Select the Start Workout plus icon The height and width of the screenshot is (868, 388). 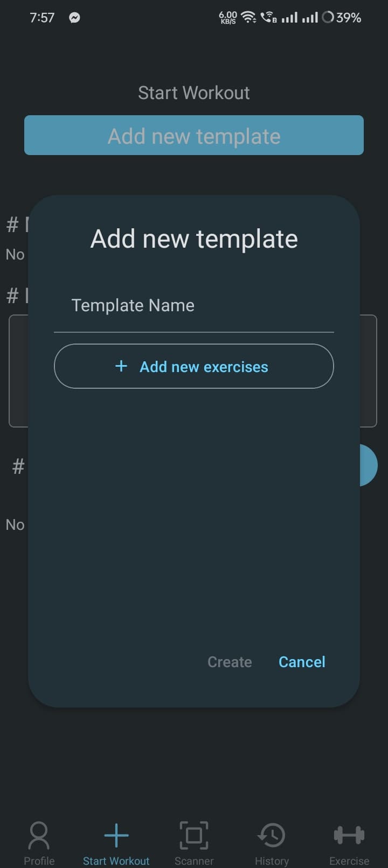pos(116,835)
